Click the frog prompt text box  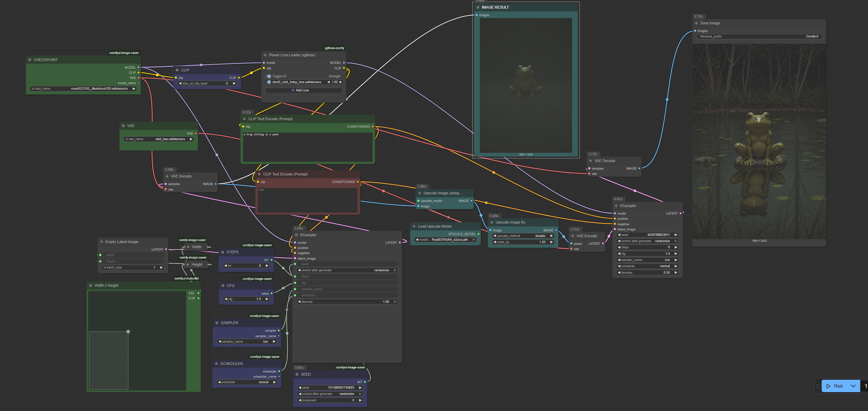click(x=307, y=147)
